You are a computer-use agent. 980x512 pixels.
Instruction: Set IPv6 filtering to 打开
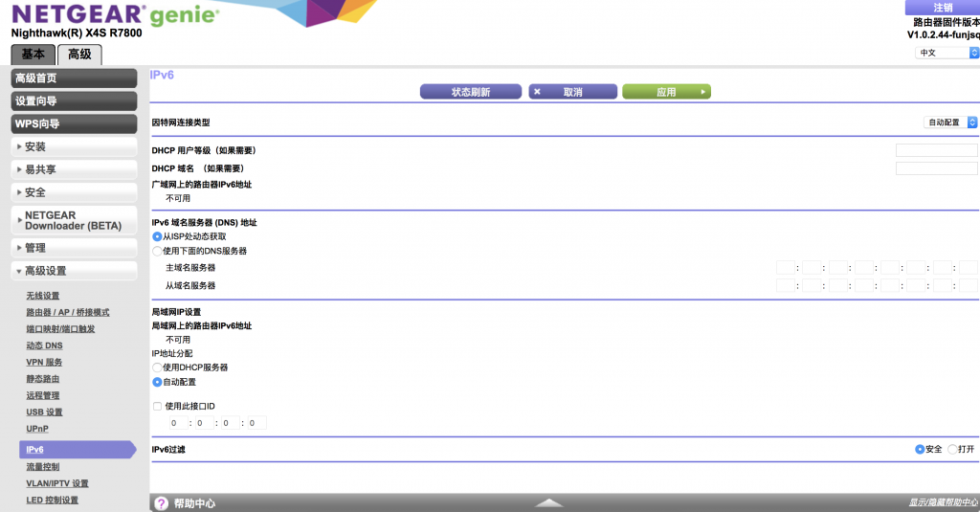pos(952,449)
